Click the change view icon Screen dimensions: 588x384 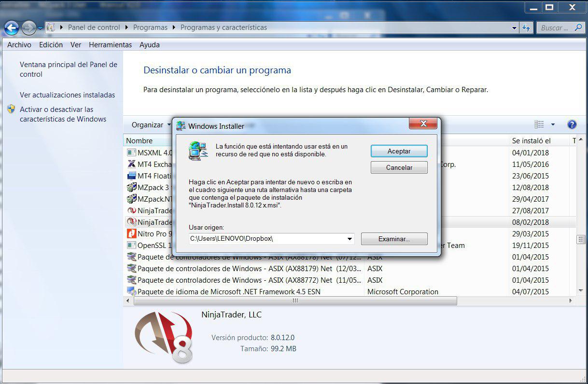coord(539,124)
